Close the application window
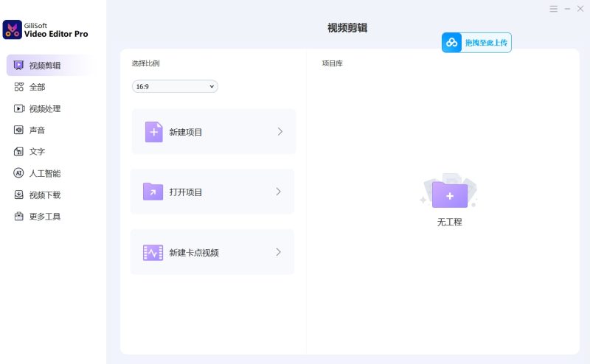590x364 pixels. pos(580,9)
